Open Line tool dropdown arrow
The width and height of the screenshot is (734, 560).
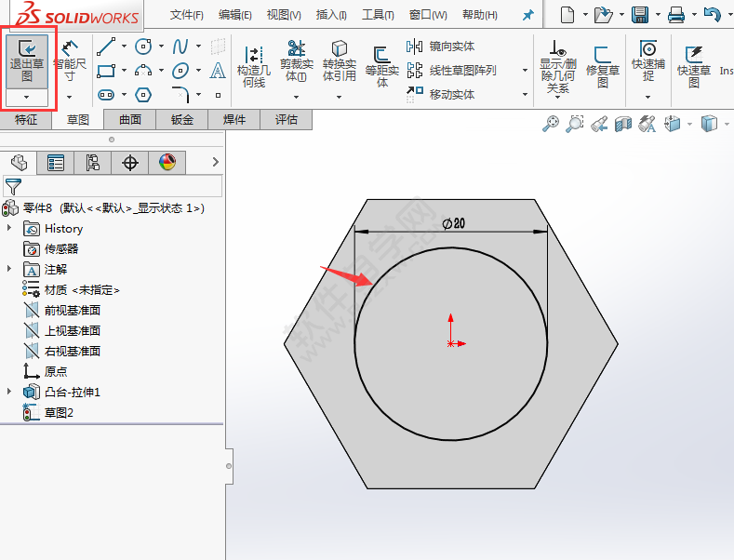(x=124, y=47)
